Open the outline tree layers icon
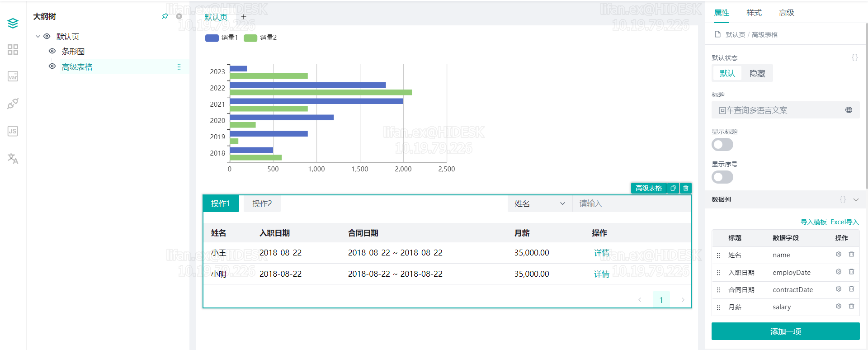 point(13,23)
